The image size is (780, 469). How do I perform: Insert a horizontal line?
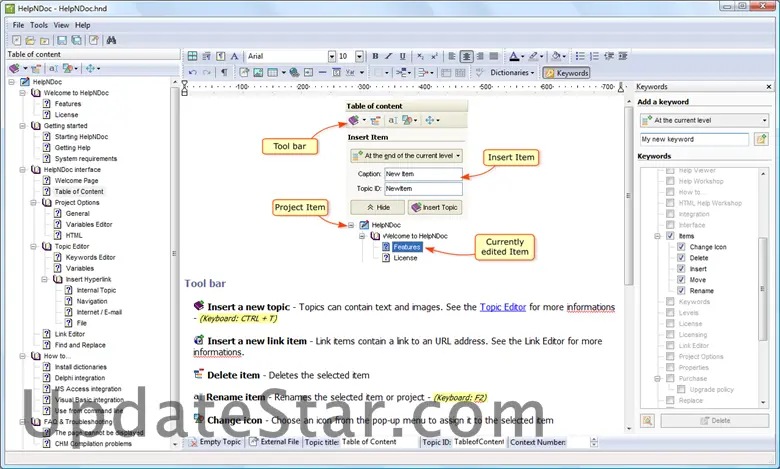[322, 73]
